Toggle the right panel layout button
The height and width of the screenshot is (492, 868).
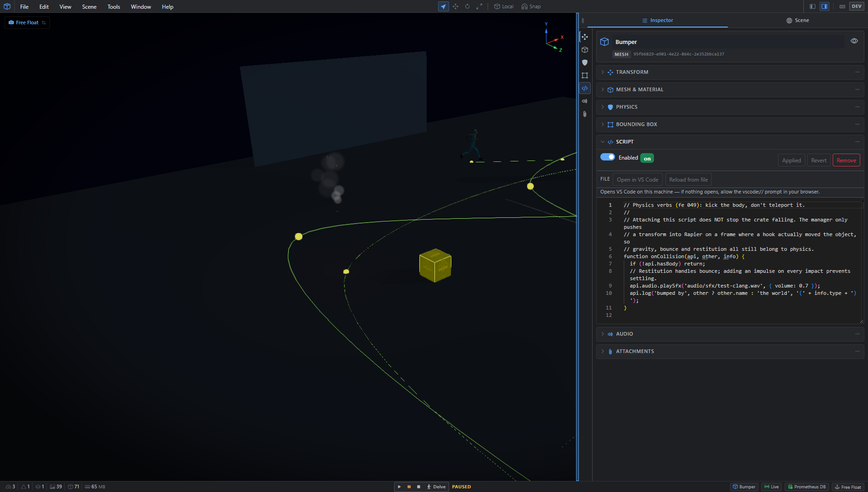click(x=824, y=6)
